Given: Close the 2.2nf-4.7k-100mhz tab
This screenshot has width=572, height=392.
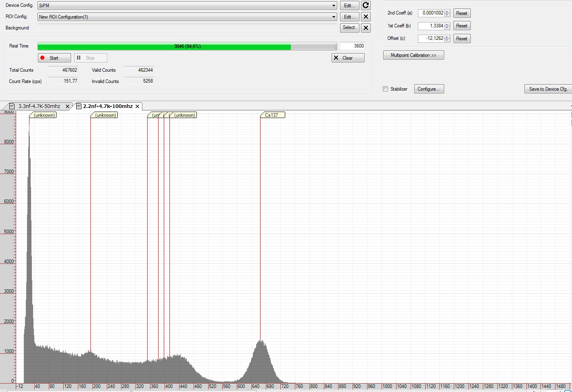Looking at the screenshot, I should click(x=138, y=106).
